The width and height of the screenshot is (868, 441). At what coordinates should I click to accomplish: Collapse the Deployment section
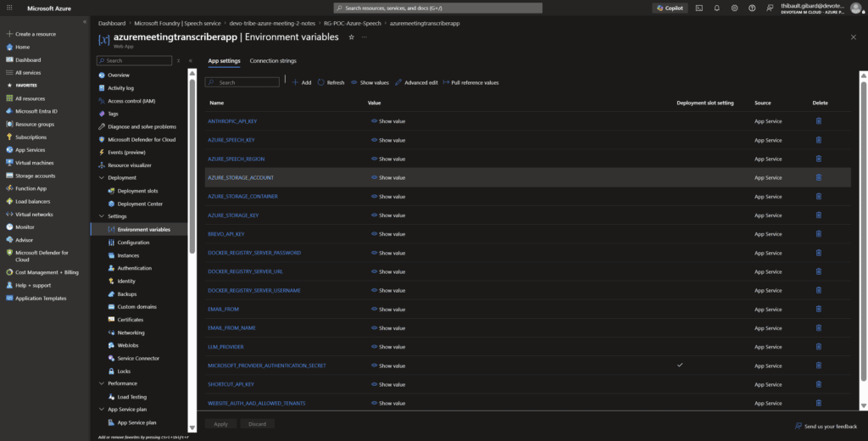(x=102, y=178)
